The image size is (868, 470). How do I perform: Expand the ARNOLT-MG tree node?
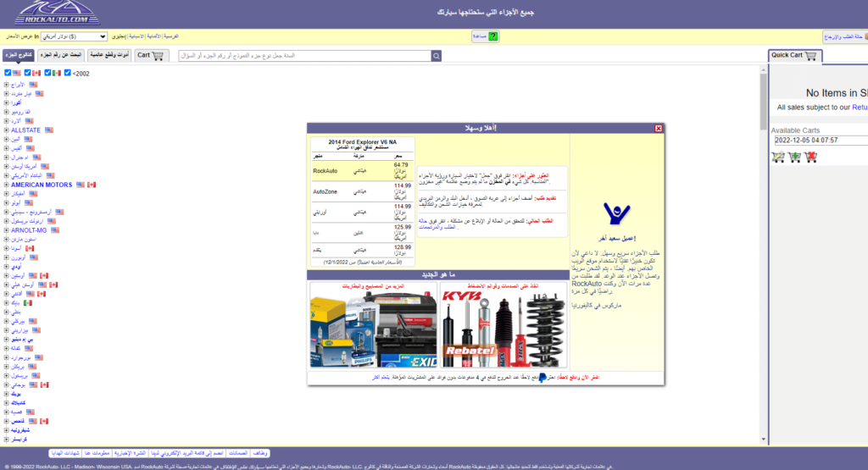7,230
